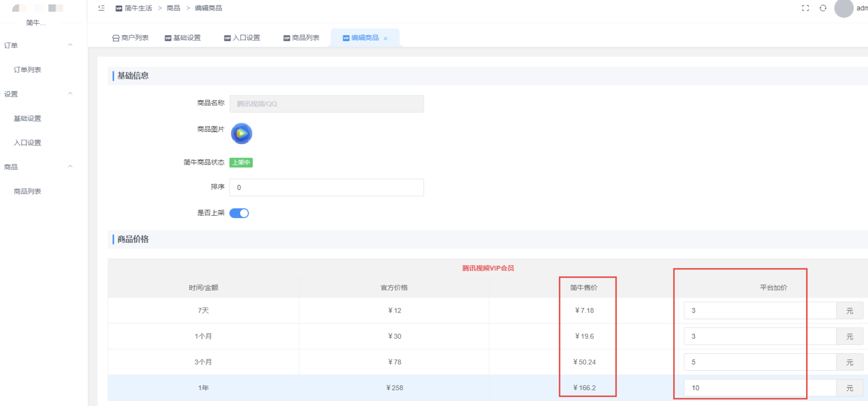
Task: Click the 商品名称 input field
Action: 327,104
